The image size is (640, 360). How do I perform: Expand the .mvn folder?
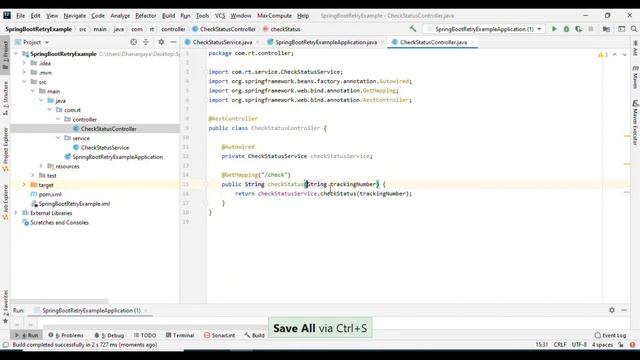(x=24, y=72)
